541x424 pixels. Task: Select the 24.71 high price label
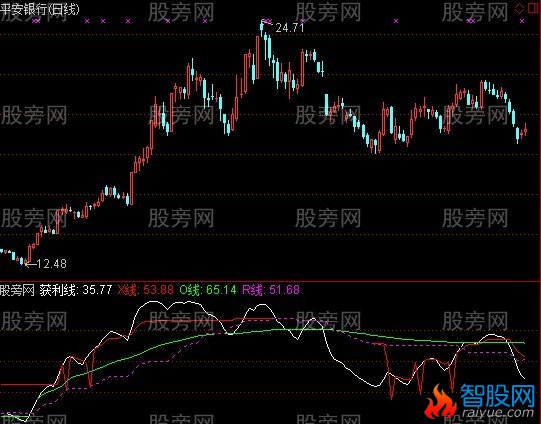point(290,28)
